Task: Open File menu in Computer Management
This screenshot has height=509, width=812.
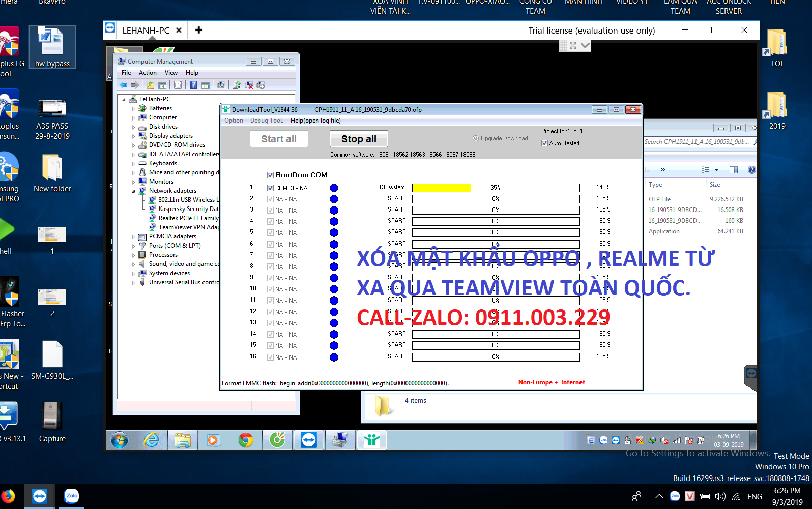Action: pos(126,73)
